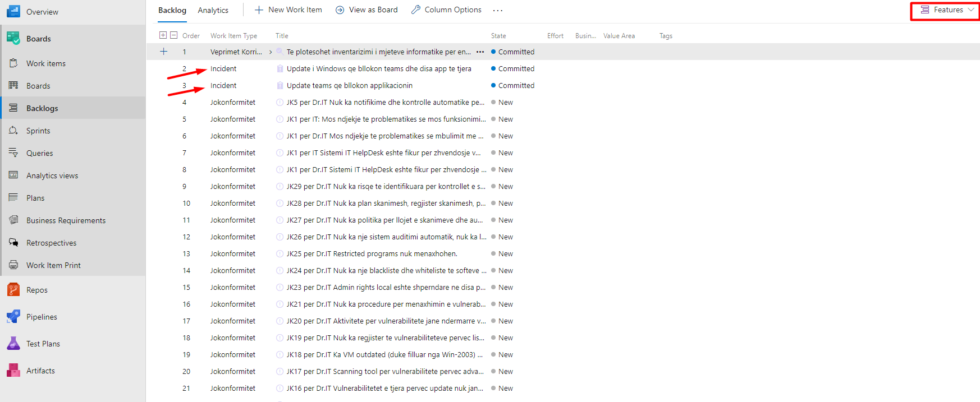Open 'JK25 per Dr.IT Restricted programs' item
980x402 pixels.
(372, 254)
